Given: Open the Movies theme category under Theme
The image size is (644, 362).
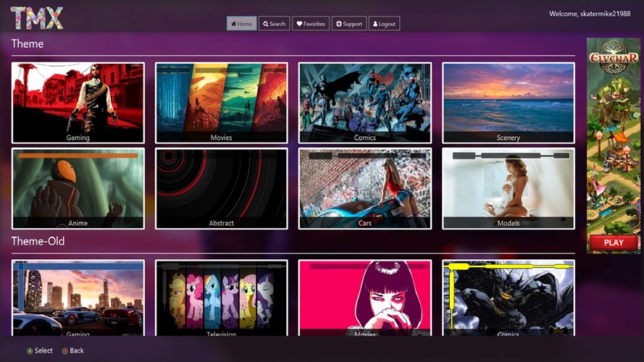Looking at the screenshot, I should tap(222, 103).
